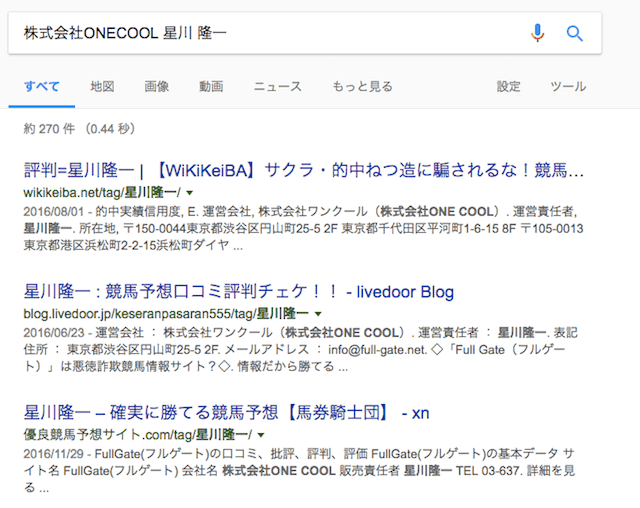Click the wikikeiba.net/tag/星川隆一/ URL text
This screenshot has height=508, width=640.
[102, 192]
